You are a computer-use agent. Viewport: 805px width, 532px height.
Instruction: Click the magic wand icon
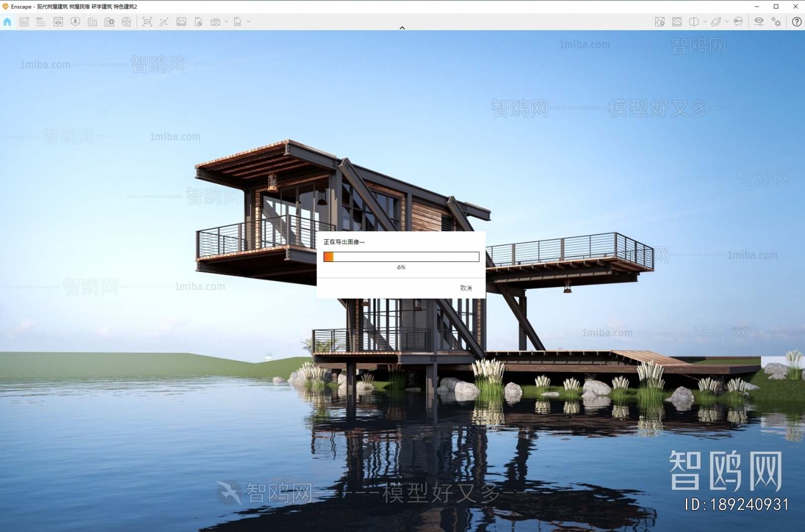(164, 22)
